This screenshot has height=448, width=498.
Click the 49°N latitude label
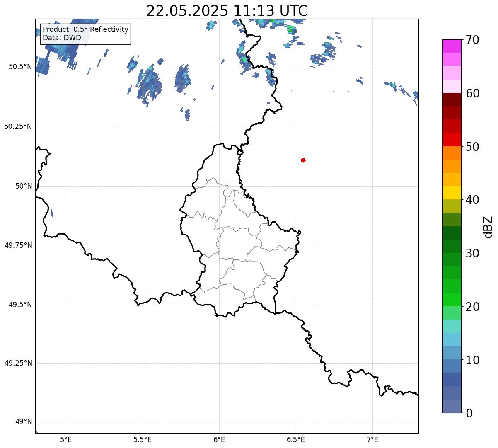(x=24, y=422)
